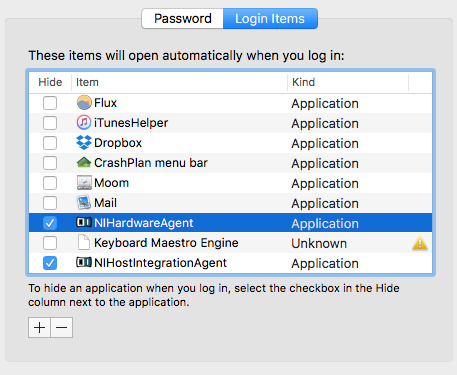The height and width of the screenshot is (375, 457).
Task: Click Application kind cell in Dropbox row
Action: [325, 144]
